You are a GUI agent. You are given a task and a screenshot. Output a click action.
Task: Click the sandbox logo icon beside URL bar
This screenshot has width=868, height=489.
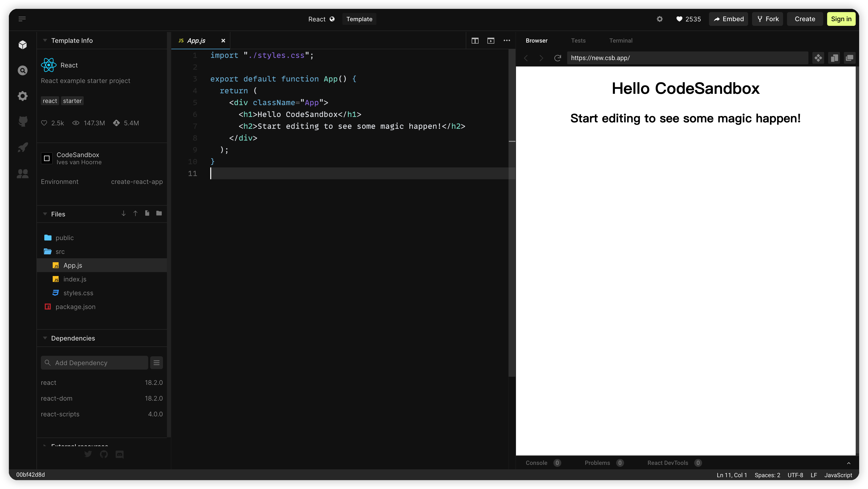coord(818,58)
